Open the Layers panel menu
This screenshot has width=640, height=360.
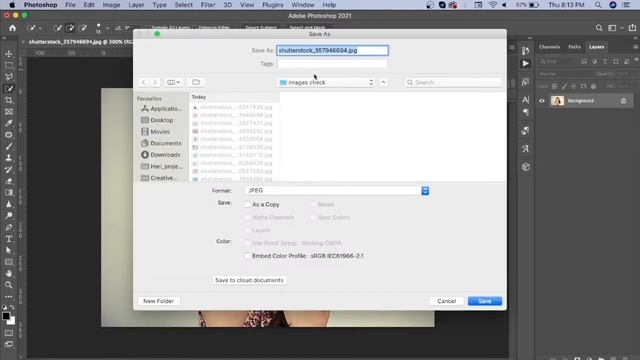click(635, 47)
